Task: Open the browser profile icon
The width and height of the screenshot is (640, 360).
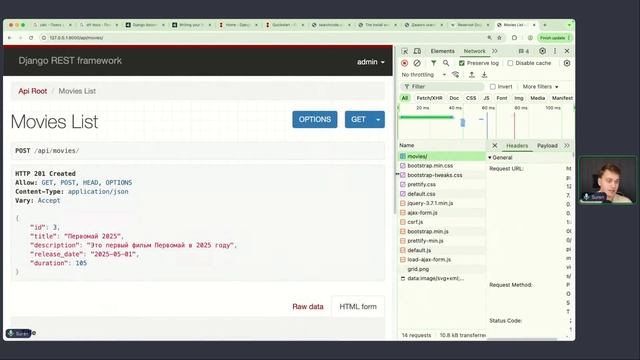Action: click(530, 38)
